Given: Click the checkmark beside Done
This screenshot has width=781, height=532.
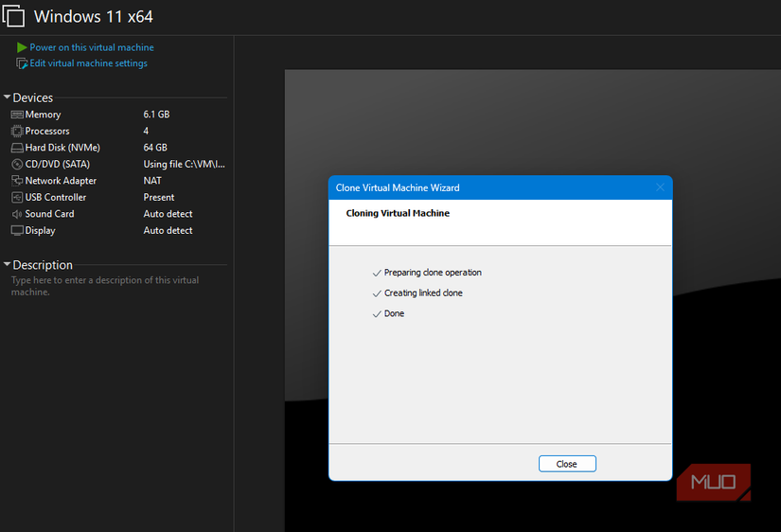Looking at the screenshot, I should [377, 314].
